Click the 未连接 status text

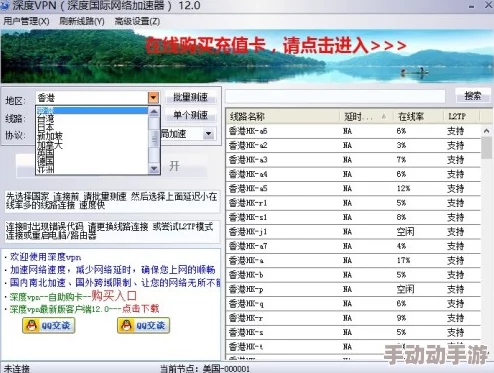(17, 368)
